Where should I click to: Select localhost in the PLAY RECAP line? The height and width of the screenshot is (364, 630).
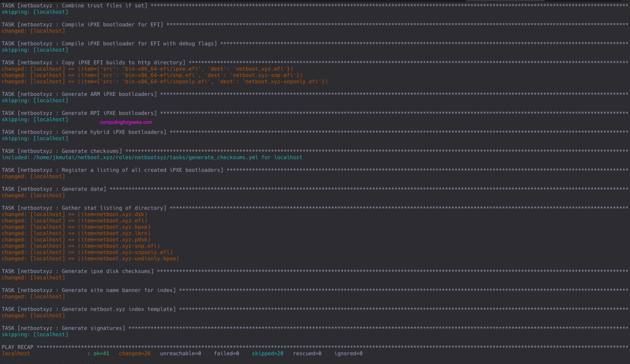pyautogui.click(x=16, y=353)
